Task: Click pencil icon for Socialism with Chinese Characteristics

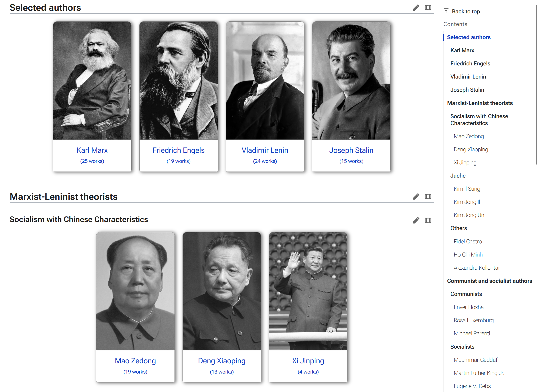Action: pyautogui.click(x=416, y=220)
